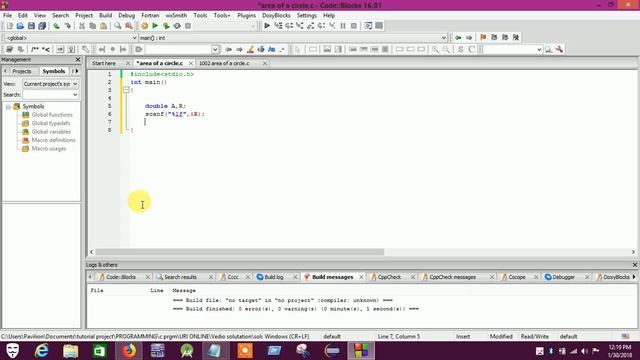This screenshot has height=360, width=640.
Task: Open the Build log tab
Action: (273, 277)
